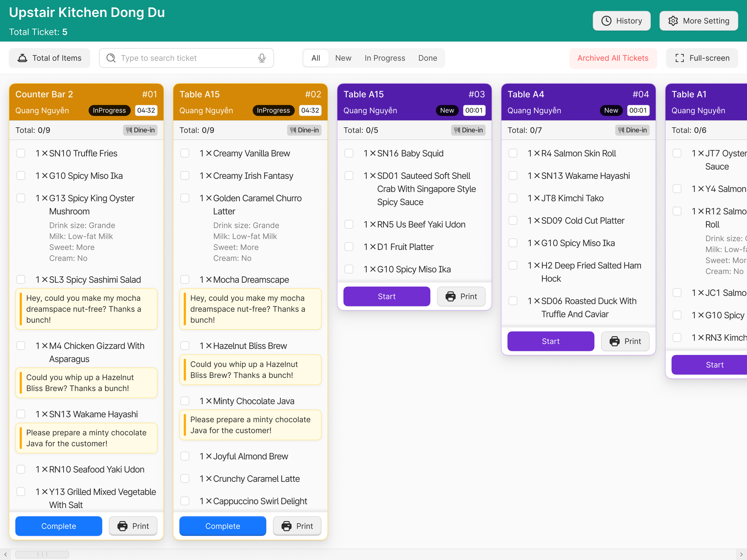The width and height of the screenshot is (747, 560).
Task: Click the 04:32 timer on ticket #02
Action: 310,110
